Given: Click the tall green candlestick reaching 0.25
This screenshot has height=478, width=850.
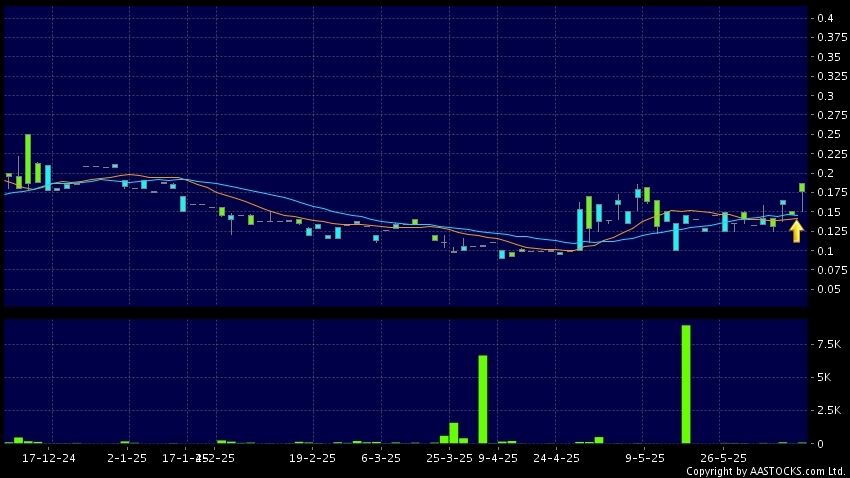Looking at the screenshot, I should 28,159.
